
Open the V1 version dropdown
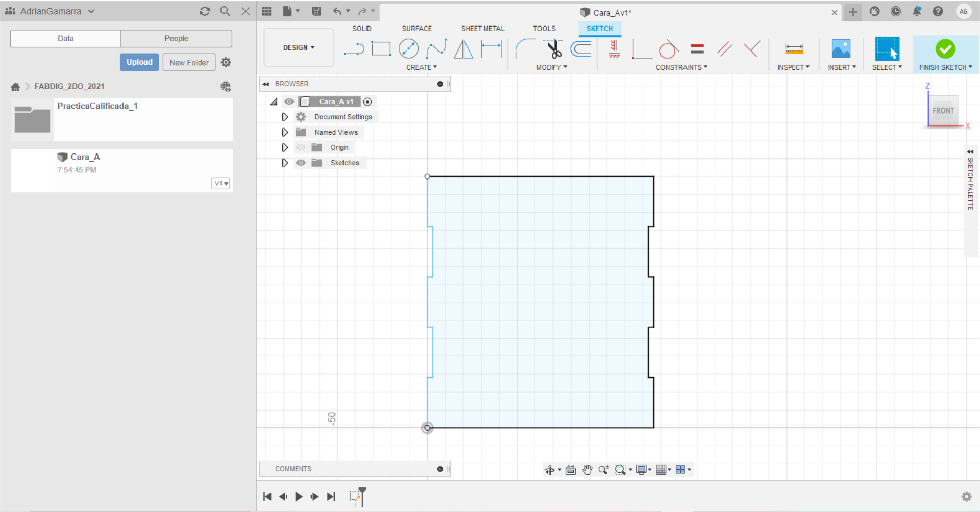[x=220, y=183]
